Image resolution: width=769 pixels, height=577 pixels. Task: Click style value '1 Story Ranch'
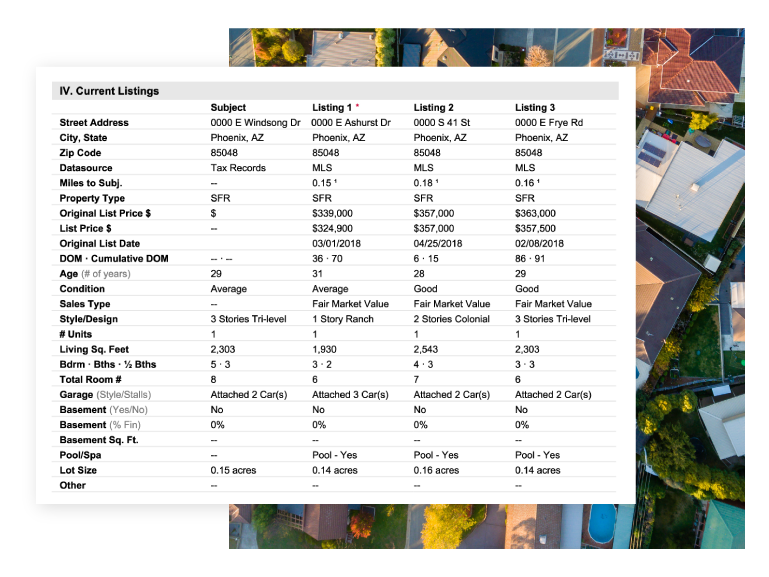(343, 319)
